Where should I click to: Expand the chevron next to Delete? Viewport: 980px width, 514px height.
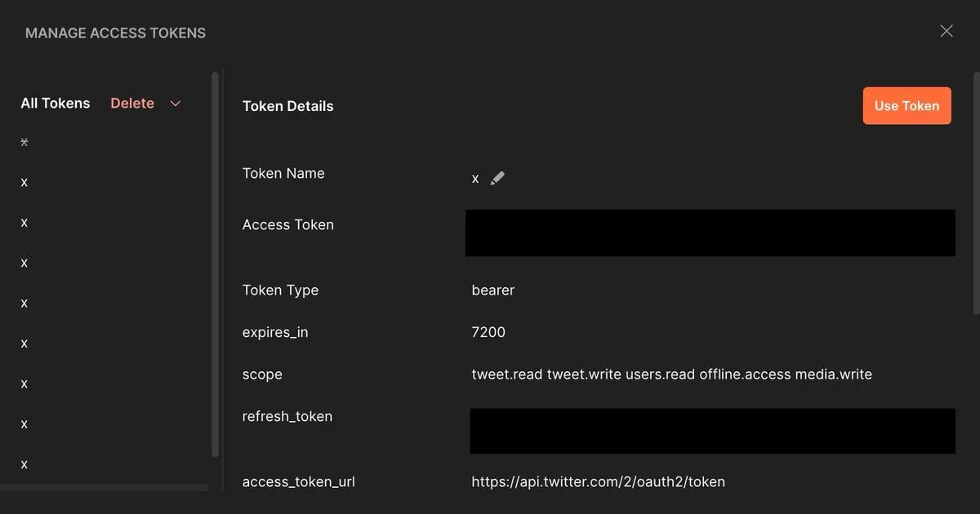point(175,104)
